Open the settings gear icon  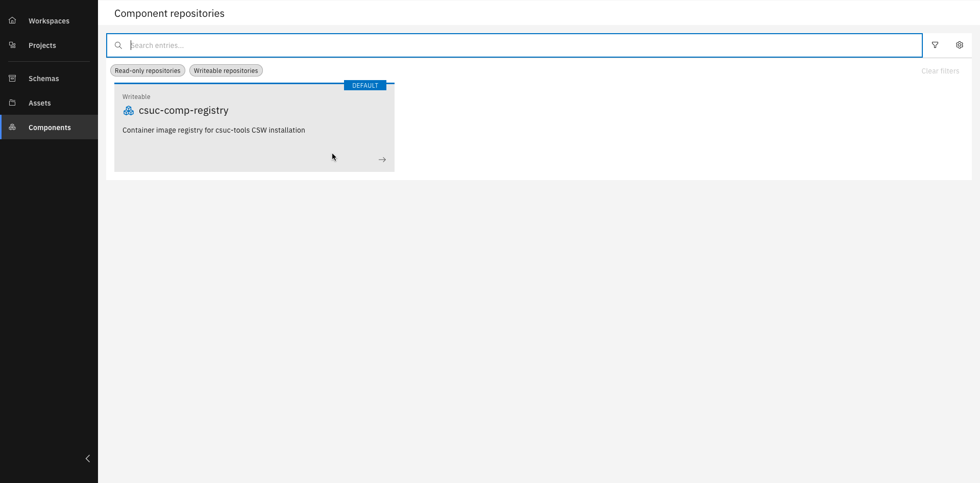tap(960, 45)
